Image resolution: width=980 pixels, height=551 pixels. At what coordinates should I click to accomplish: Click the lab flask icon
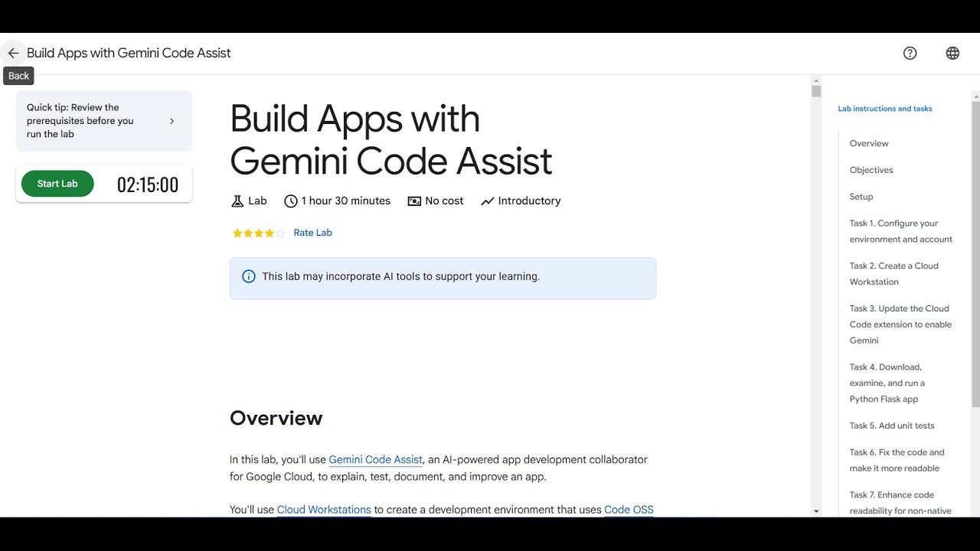pyautogui.click(x=237, y=201)
